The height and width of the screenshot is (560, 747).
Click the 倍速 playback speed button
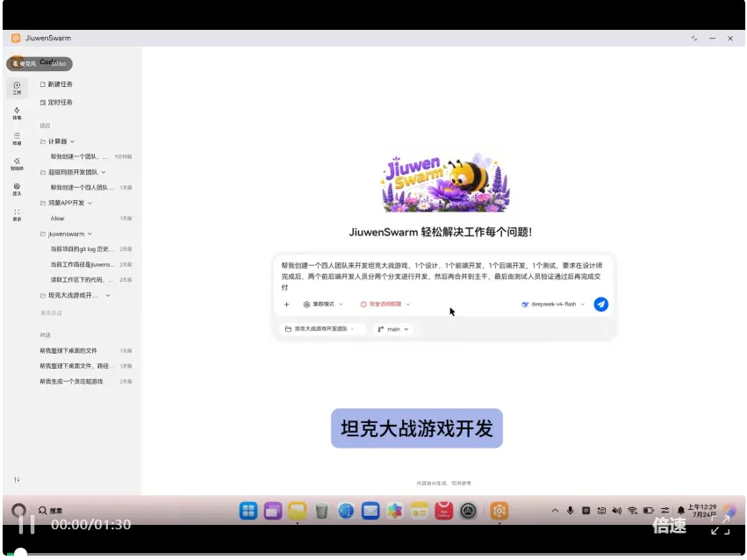[x=670, y=526]
